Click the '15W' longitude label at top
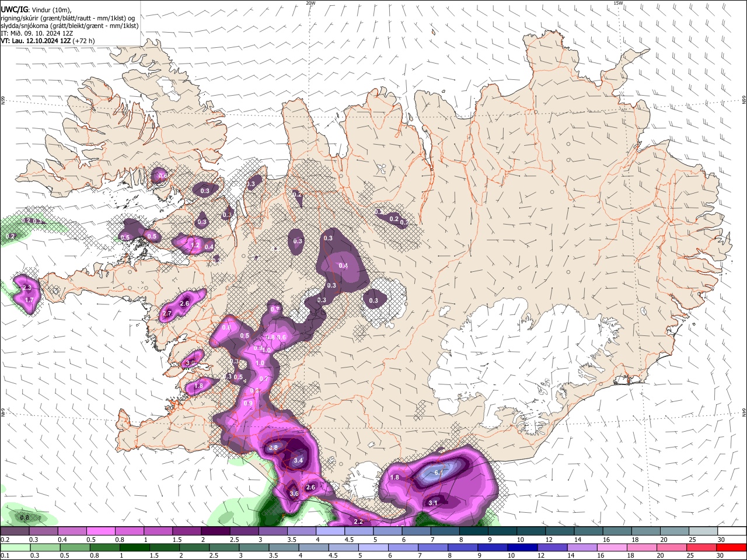This screenshot has height=560, width=747. [x=618, y=3]
